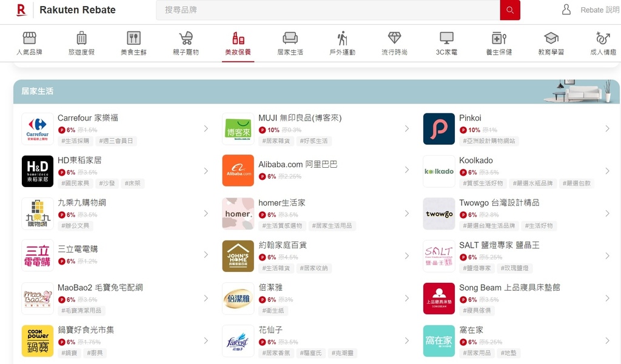The height and width of the screenshot is (364, 621).
Task: Open the Carrefour 家樂福 store name
Action: 88,118
